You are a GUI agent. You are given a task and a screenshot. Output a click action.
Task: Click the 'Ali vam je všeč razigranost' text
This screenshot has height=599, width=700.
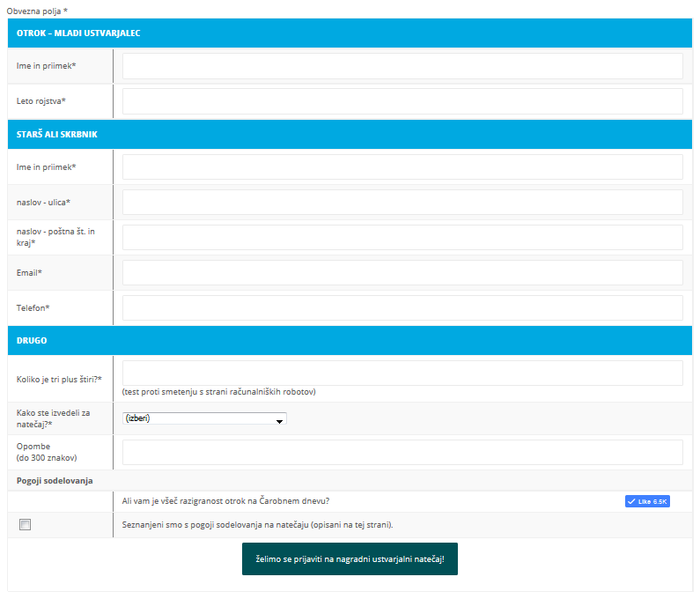(x=226, y=501)
